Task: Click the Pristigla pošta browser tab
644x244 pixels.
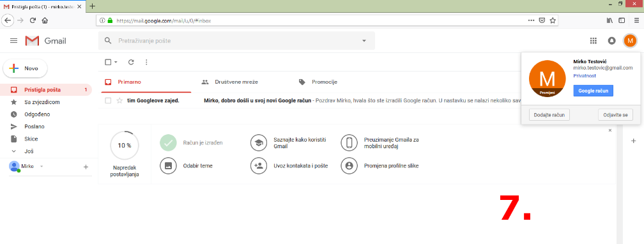Action: coord(43,6)
